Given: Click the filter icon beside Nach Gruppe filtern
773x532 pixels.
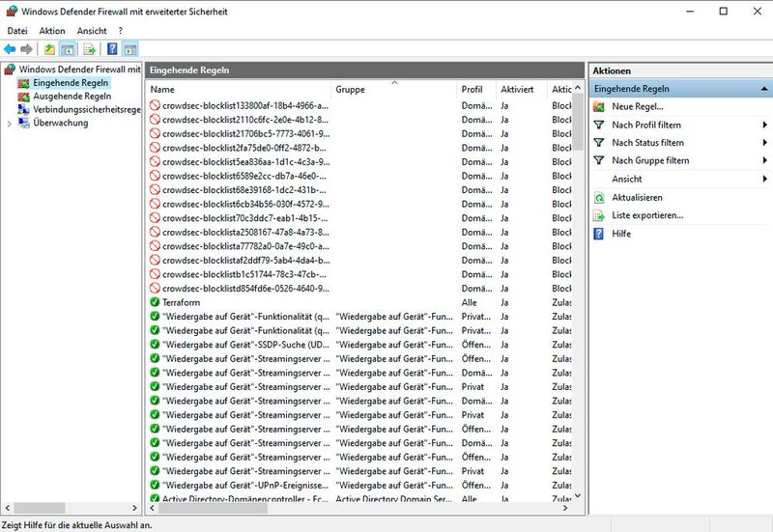Looking at the screenshot, I should (599, 160).
